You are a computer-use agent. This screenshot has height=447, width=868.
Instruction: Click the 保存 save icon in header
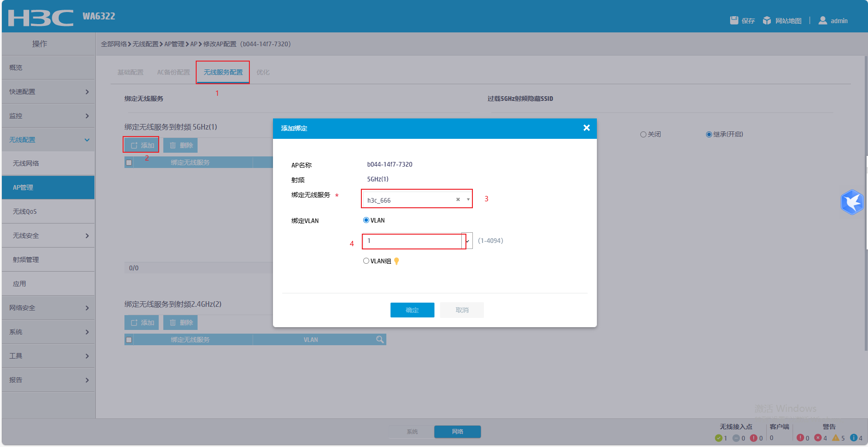tap(735, 20)
